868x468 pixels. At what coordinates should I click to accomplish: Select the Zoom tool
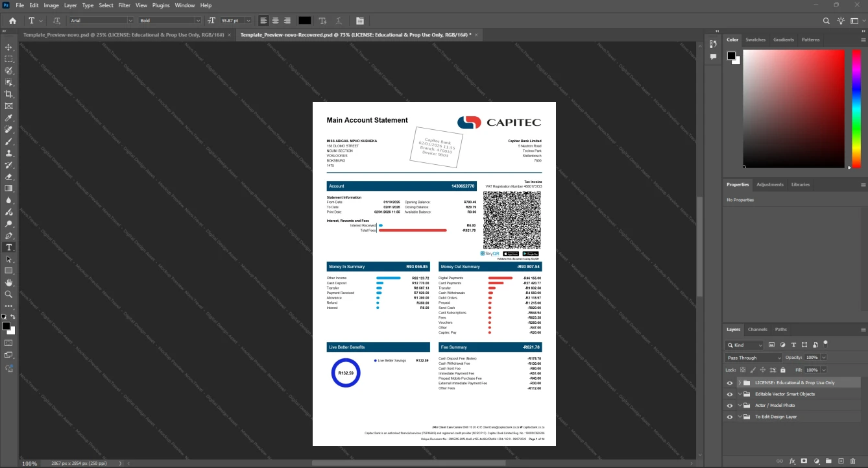[9, 295]
